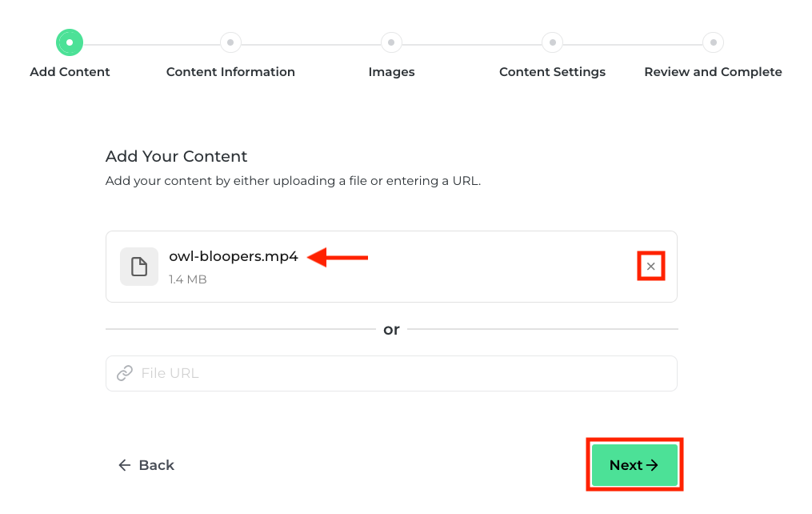Click the left arrow icon next to Back

pyautogui.click(x=124, y=465)
